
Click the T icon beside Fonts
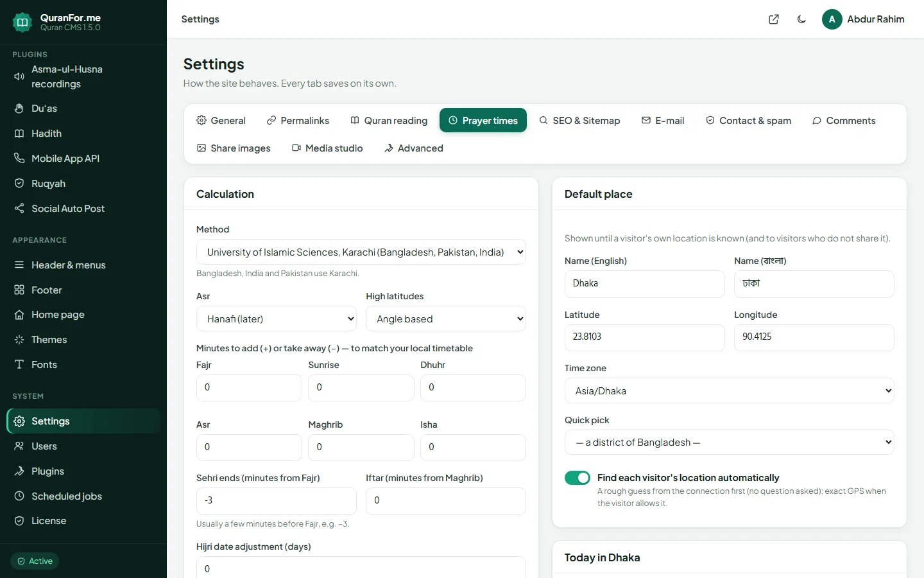[x=19, y=365]
